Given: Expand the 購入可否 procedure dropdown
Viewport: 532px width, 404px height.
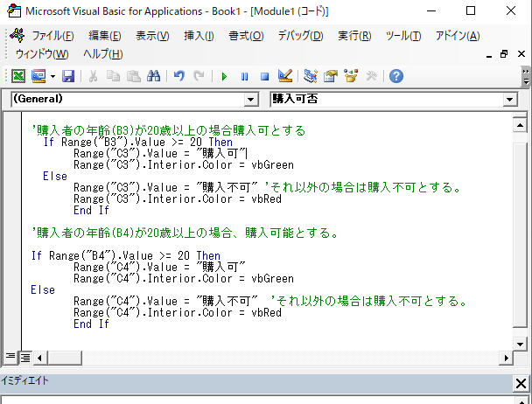Looking at the screenshot, I should 509,100.
